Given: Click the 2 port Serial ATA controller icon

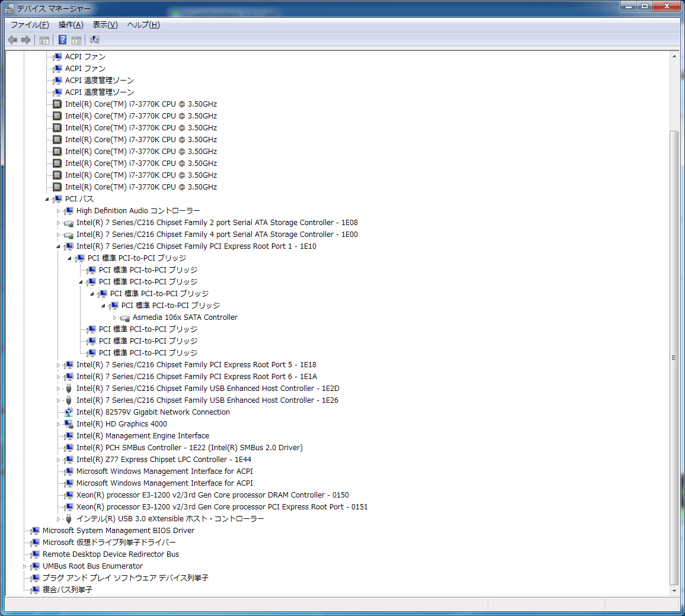Looking at the screenshot, I should [x=69, y=223].
